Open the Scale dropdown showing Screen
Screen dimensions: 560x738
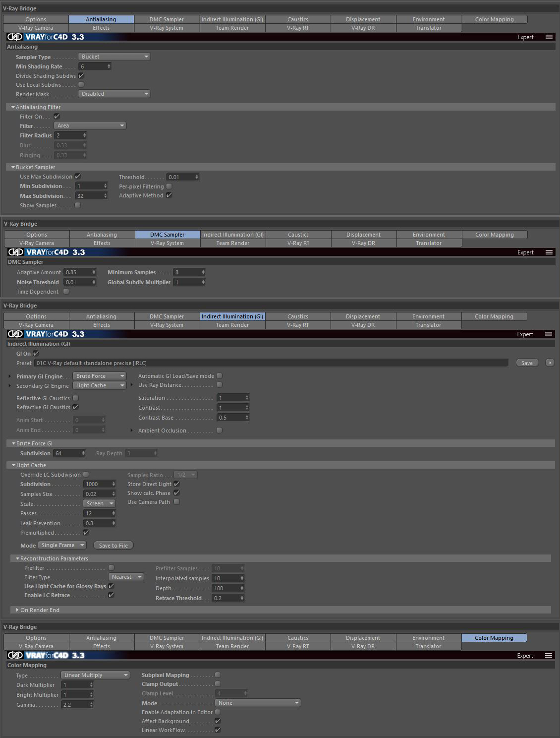click(100, 503)
